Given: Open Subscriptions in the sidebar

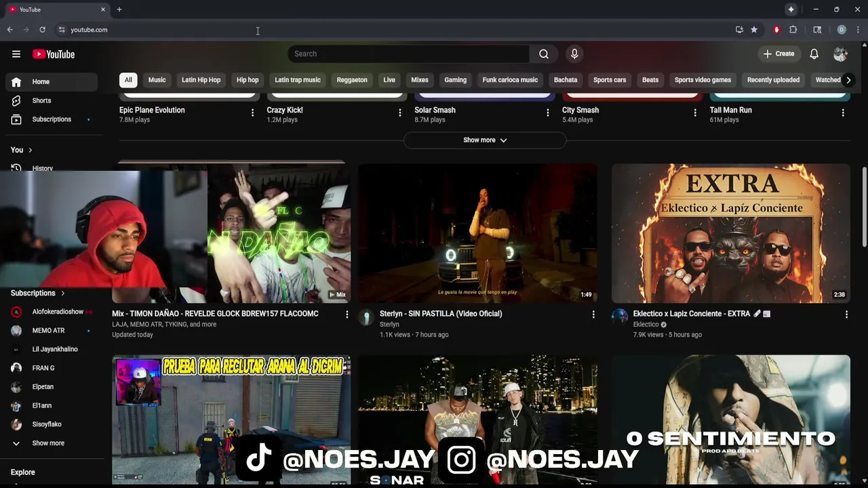Looking at the screenshot, I should point(52,119).
